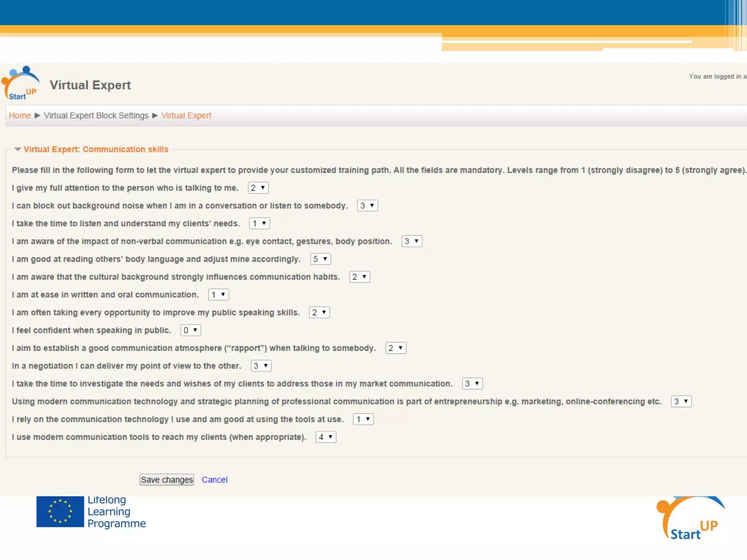Open the background noise rating dropdown
Viewport: 747px width, 560px height.
coord(367,206)
